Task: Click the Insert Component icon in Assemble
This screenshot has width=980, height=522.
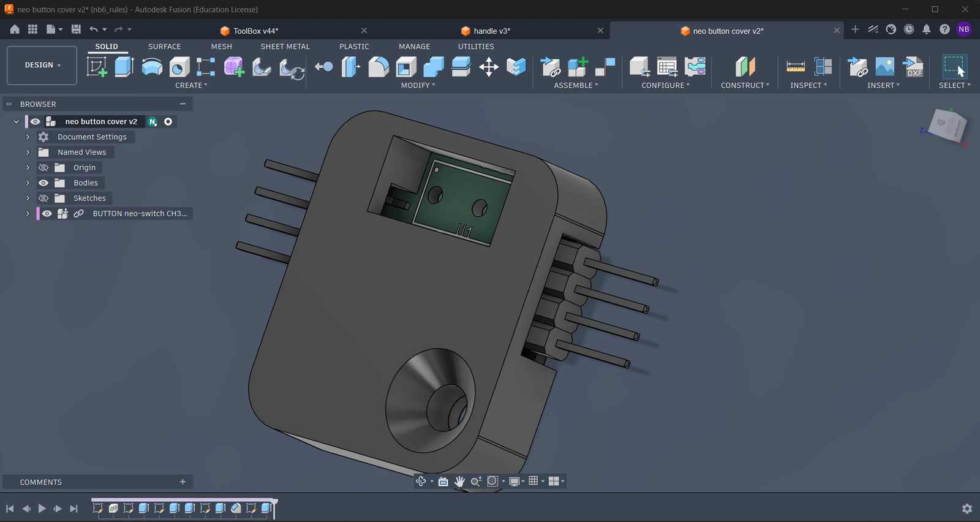Action: pos(551,67)
